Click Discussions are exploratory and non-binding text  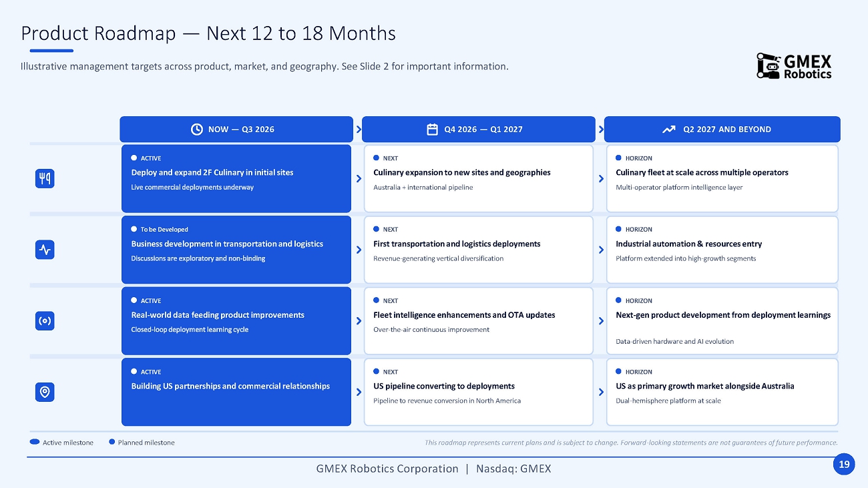click(x=198, y=258)
